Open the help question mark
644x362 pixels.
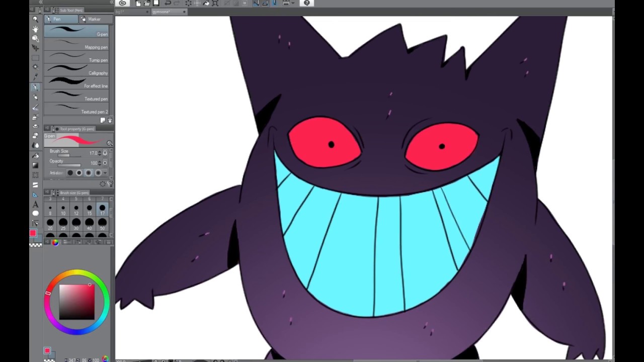point(307,3)
